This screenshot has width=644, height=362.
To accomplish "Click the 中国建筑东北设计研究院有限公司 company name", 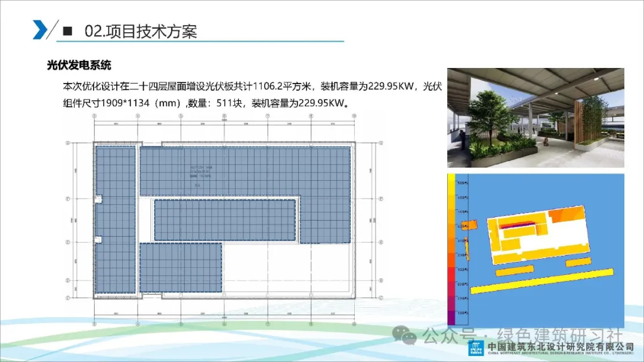I will [x=561, y=346].
